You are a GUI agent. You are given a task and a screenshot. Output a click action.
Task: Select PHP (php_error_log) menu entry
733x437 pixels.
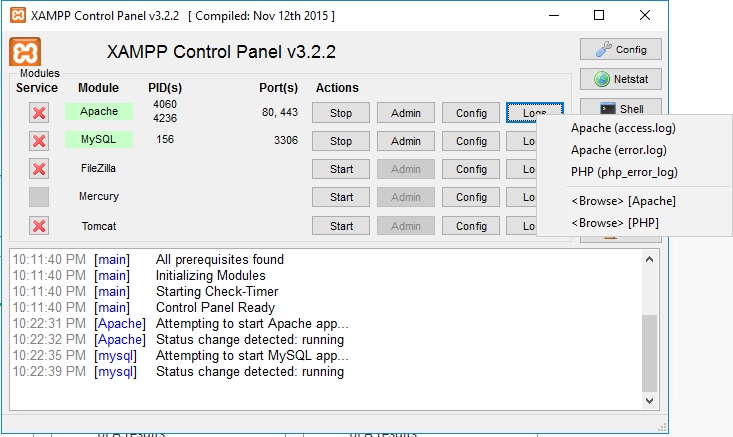tap(634, 172)
